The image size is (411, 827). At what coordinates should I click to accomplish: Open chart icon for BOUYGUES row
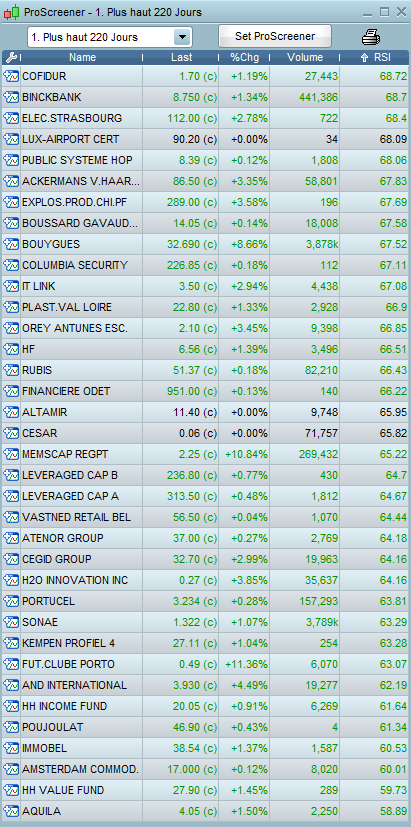point(11,244)
